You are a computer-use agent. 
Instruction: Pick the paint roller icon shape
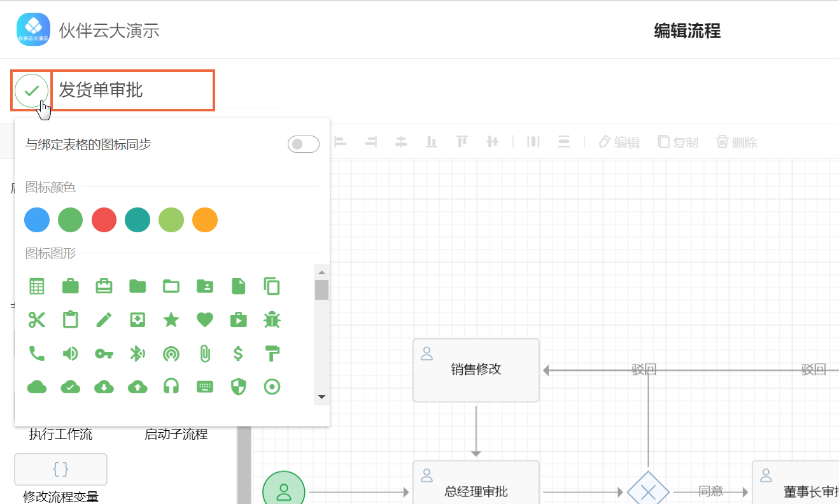click(x=272, y=353)
